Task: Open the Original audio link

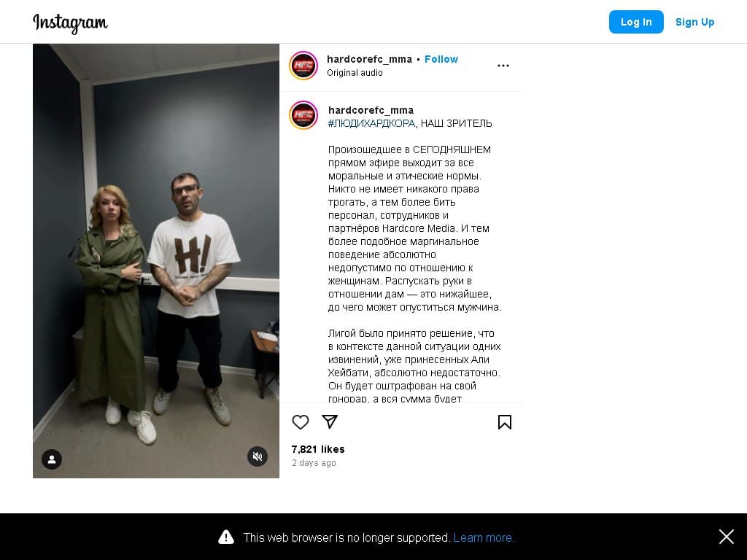Action: (355, 72)
